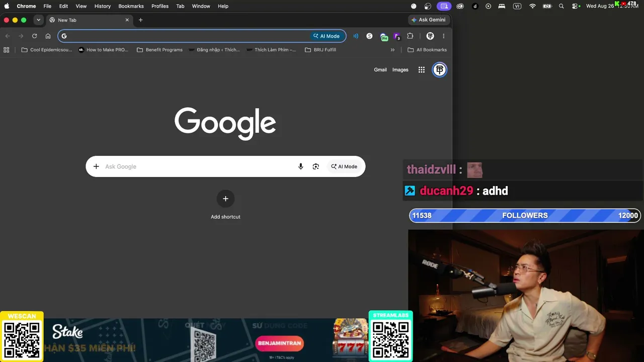The height and width of the screenshot is (362, 644).
Task: Open the Images link
Action: pos(400,70)
